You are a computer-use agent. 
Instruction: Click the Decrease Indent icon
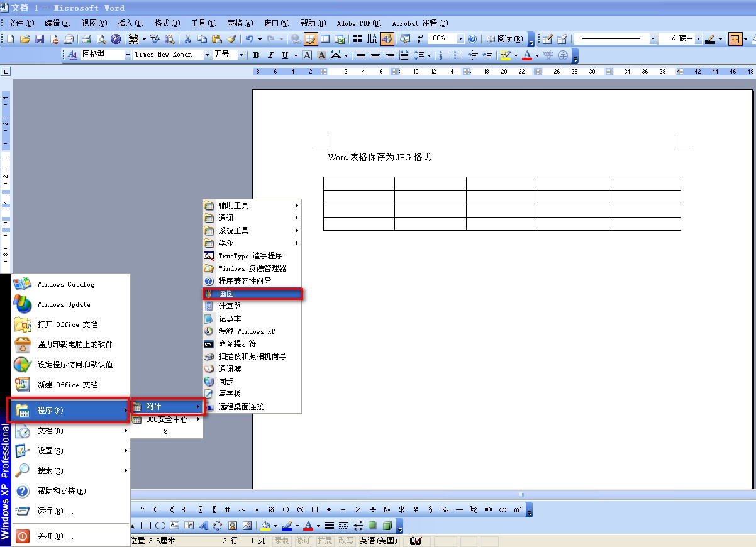point(473,55)
